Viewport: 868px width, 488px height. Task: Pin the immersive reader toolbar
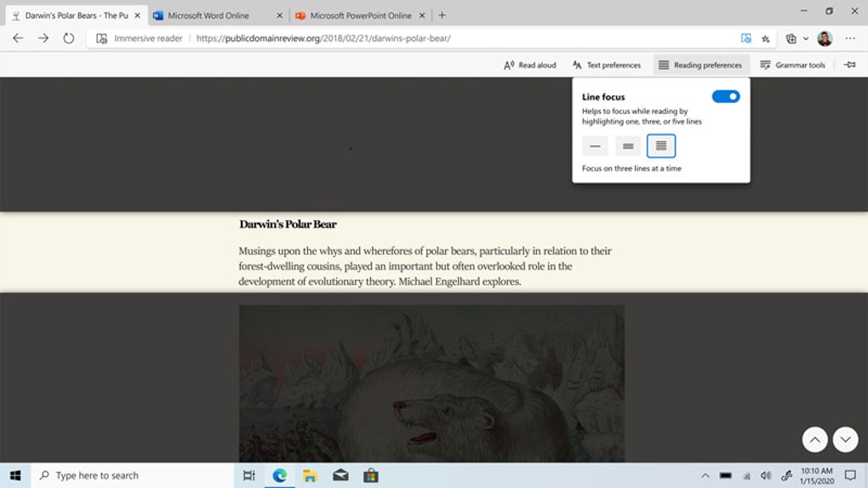[850, 65]
